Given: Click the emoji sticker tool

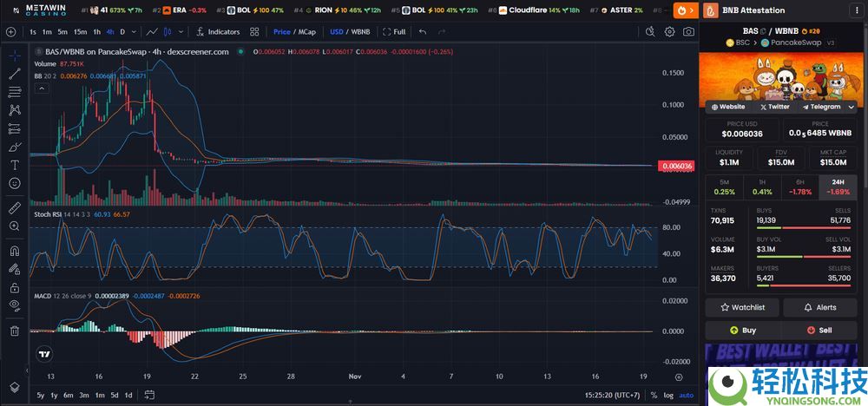Looking at the screenshot, I should pyautogui.click(x=15, y=183).
